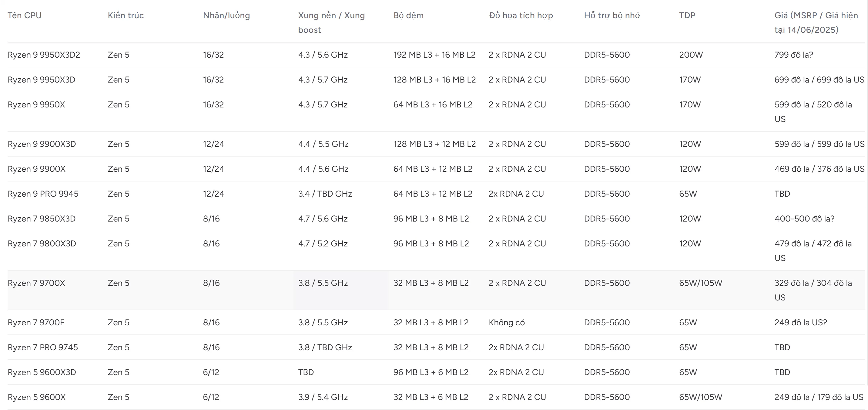Click the 249 đô la US? price cell
This screenshot has height=410, width=868.
coord(801,323)
